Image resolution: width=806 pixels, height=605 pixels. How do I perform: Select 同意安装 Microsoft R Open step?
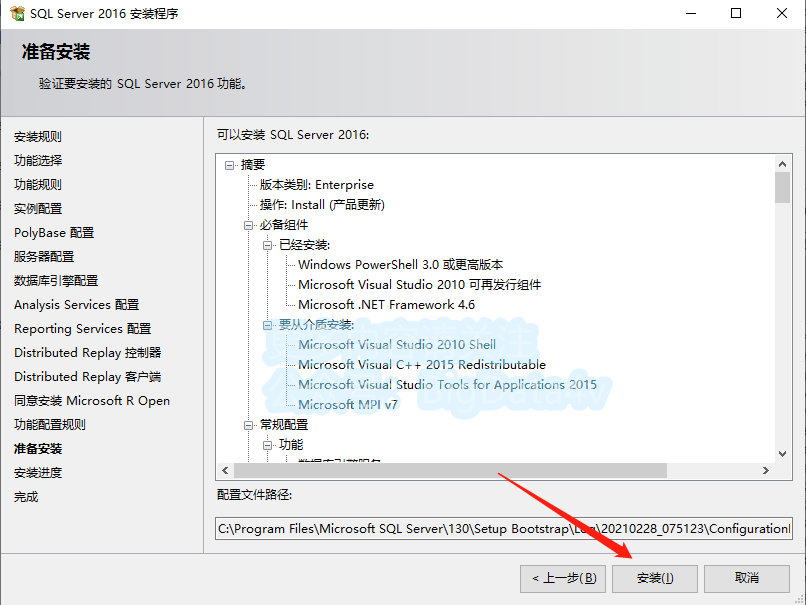pyautogui.click(x=92, y=400)
